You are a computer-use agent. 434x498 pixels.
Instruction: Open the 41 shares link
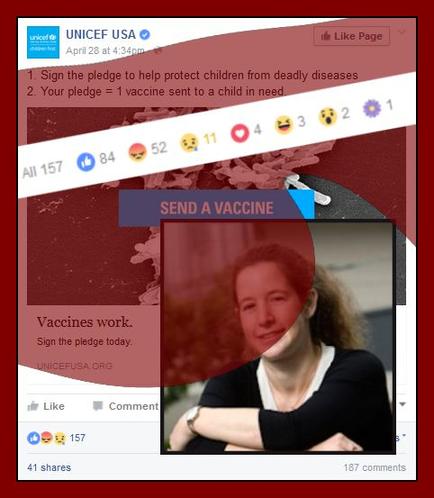[x=49, y=467]
